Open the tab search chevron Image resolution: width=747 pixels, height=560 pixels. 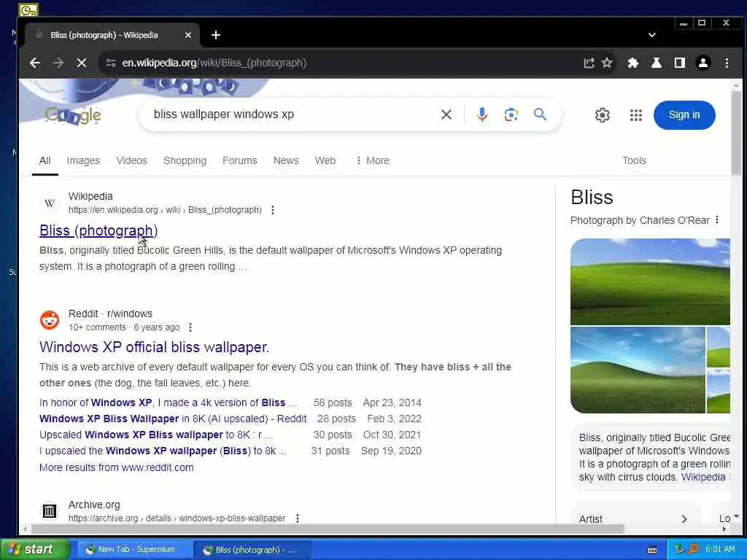pyautogui.click(x=652, y=35)
